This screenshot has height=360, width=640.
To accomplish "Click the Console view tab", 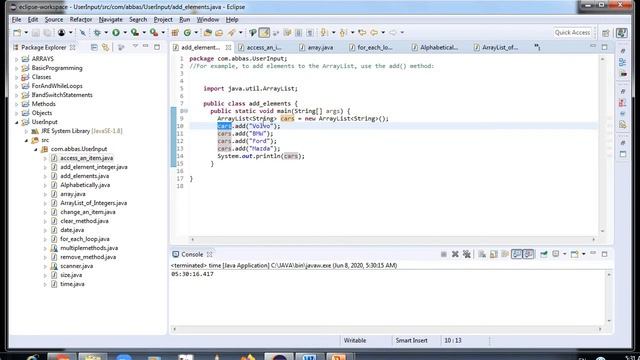I will [191, 254].
